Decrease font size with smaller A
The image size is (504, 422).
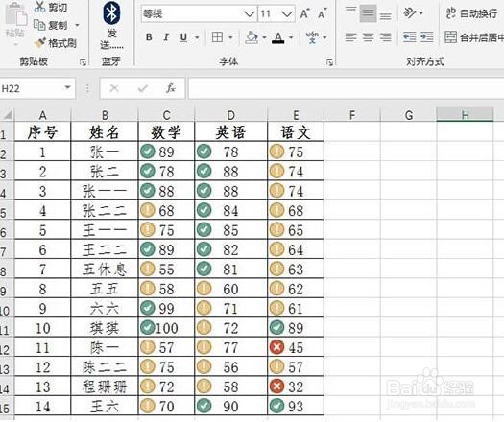coord(322,13)
